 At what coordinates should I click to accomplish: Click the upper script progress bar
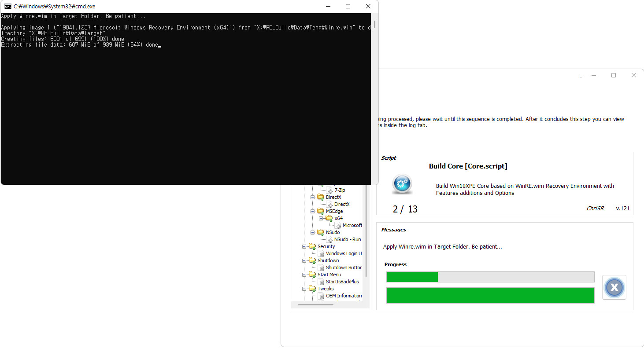tap(490, 277)
